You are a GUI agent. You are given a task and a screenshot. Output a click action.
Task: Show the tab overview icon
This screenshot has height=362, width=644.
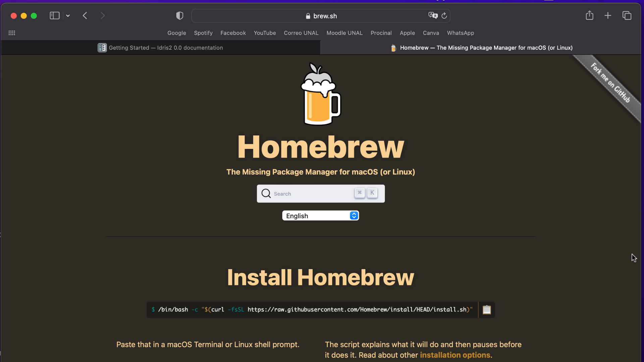pos(627,15)
